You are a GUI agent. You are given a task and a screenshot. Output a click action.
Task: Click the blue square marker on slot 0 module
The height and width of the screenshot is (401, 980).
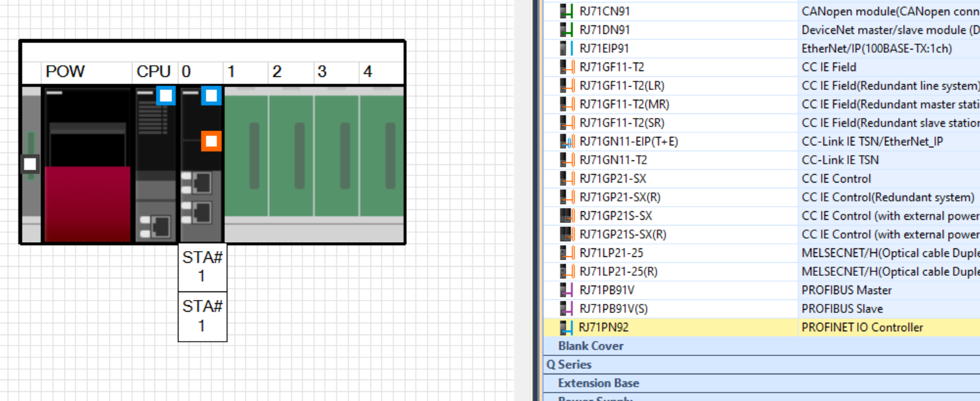211,96
